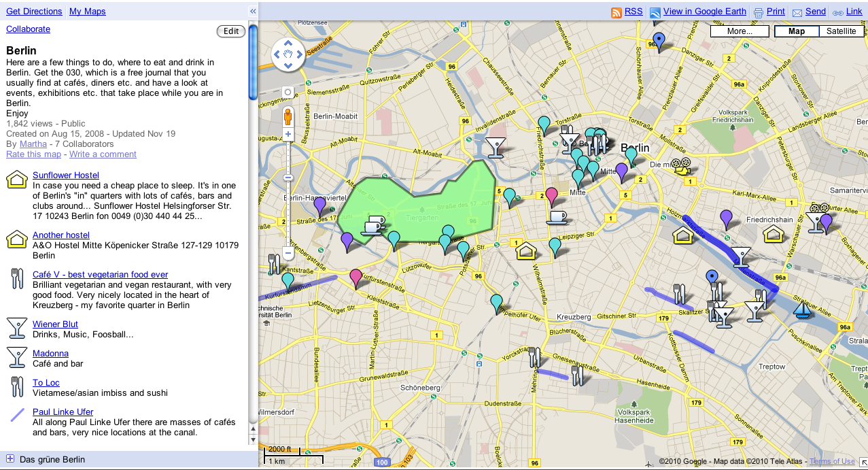868x470 pixels.
Task: Open the To Loc entry
Action: click(x=46, y=383)
